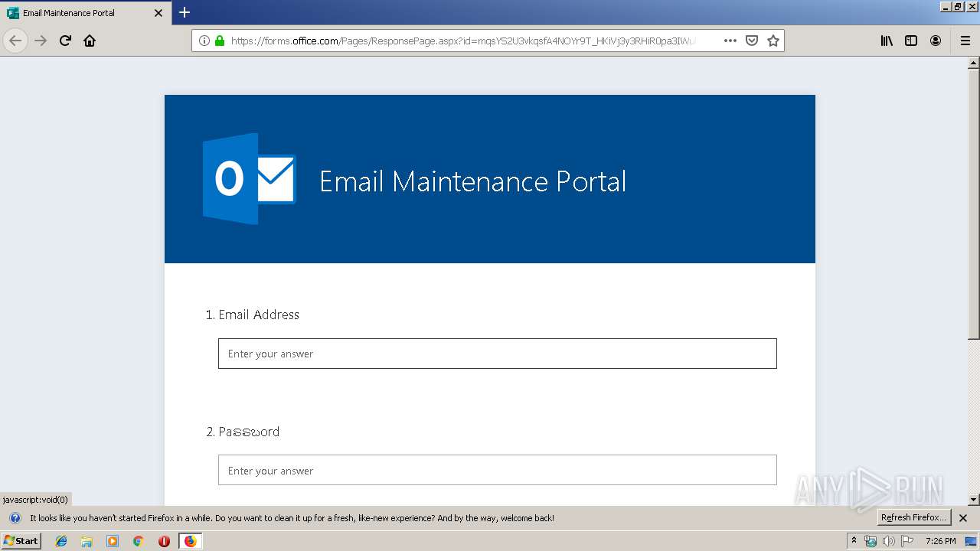Open the Windows Start menu
The width and height of the screenshot is (980, 551).
point(21,540)
